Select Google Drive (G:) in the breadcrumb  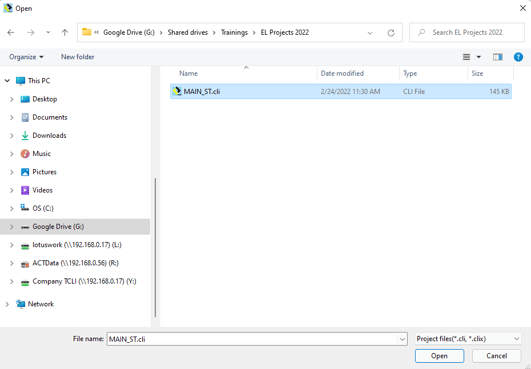pos(129,32)
